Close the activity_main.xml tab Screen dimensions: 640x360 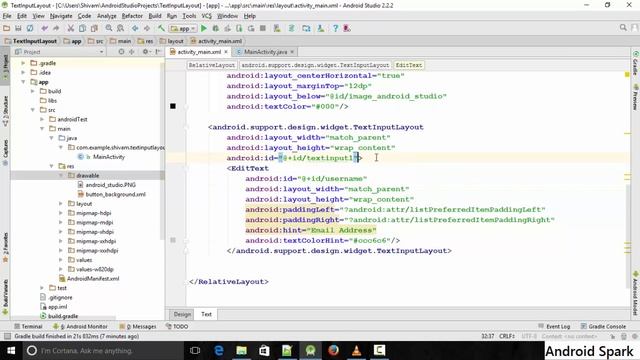(226, 52)
